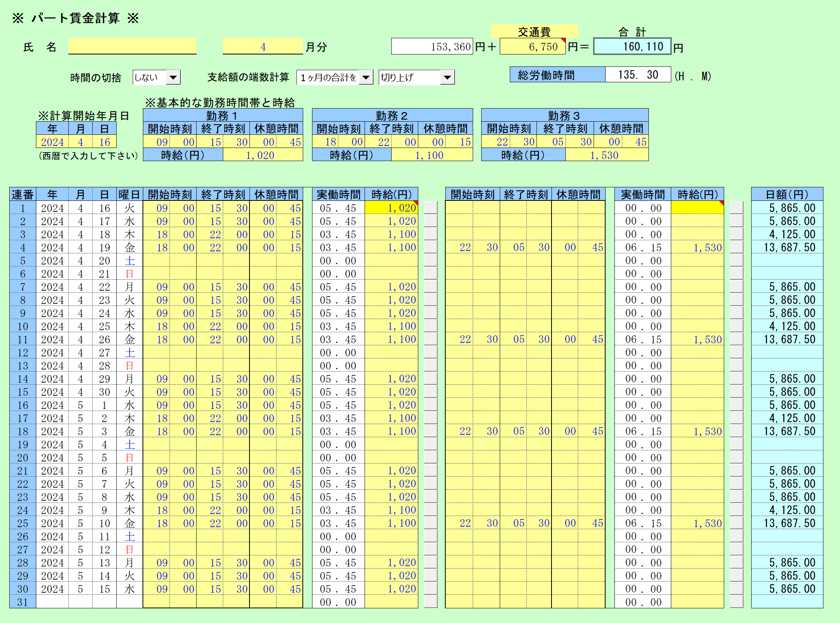Click the 勤務3 時給 value 1,530
This screenshot has height=623, width=840.
pos(607,155)
